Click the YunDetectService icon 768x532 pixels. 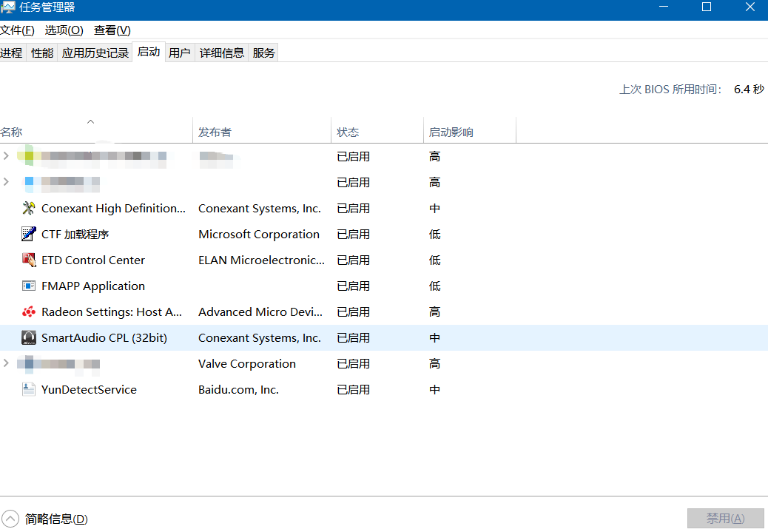point(29,390)
